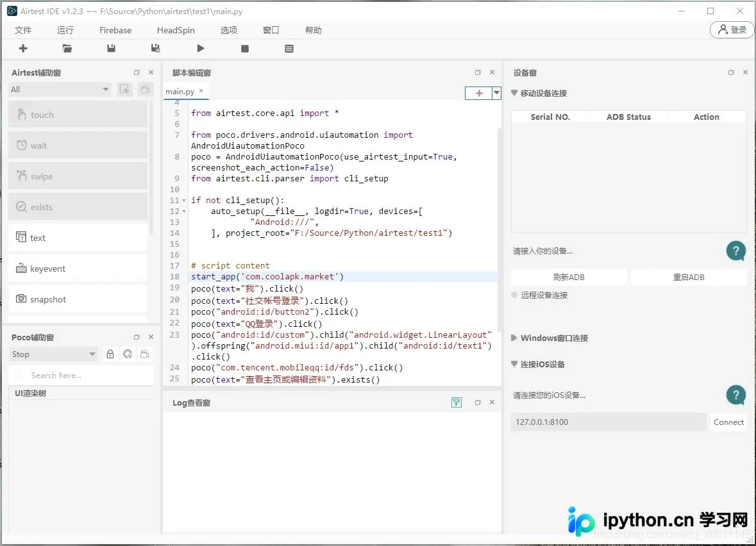Viewport: 756px width, 546px height.
Task: Run the script with the play icon
Action: pos(201,48)
